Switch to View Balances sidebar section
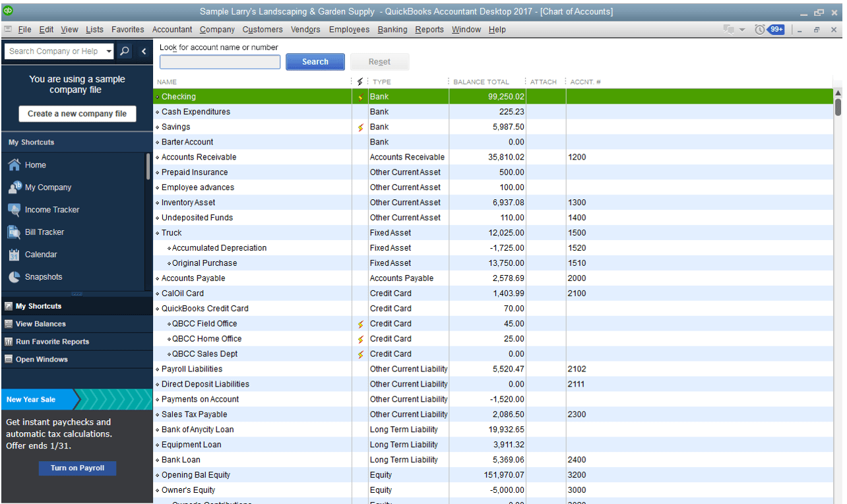Viewport: 847px width, 504px height. pos(40,324)
